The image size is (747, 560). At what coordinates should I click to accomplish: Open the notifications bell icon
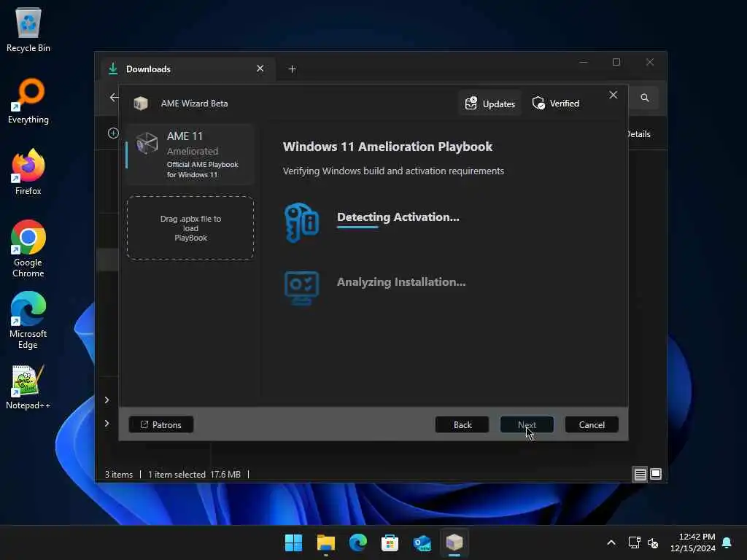point(727,542)
